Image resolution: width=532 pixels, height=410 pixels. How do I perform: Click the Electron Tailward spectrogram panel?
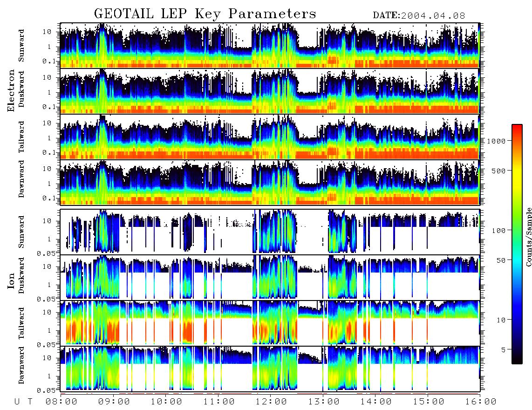click(x=270, y=137)
